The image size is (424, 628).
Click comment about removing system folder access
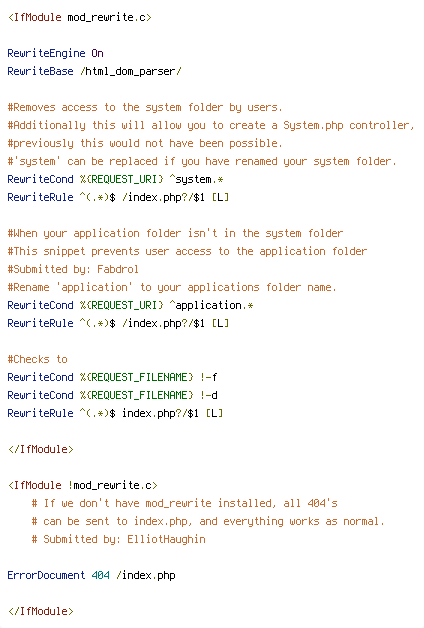click(x=145, y=108)
